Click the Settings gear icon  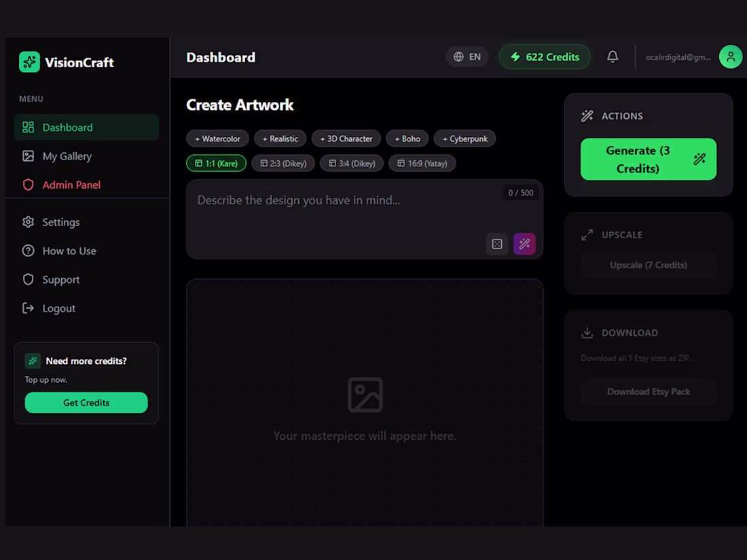(x=28, y=222)
